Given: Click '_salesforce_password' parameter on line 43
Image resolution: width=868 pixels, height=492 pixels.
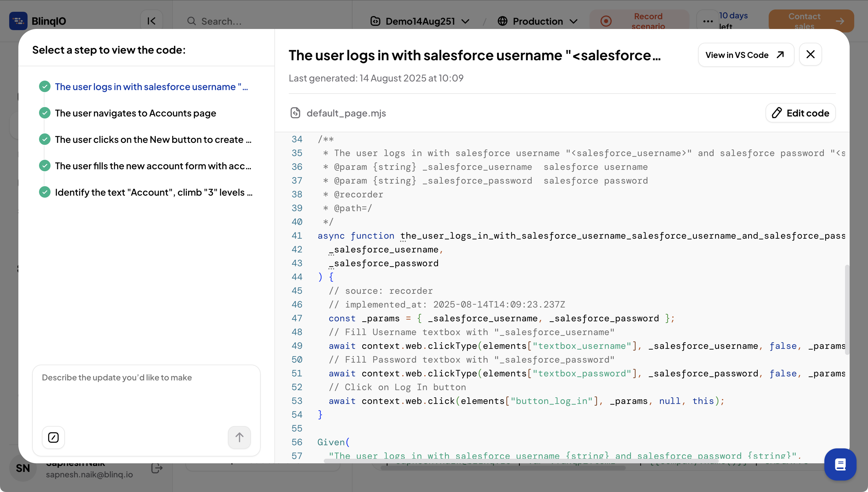Looking at the screenshot, I should (x=384, y=264).
